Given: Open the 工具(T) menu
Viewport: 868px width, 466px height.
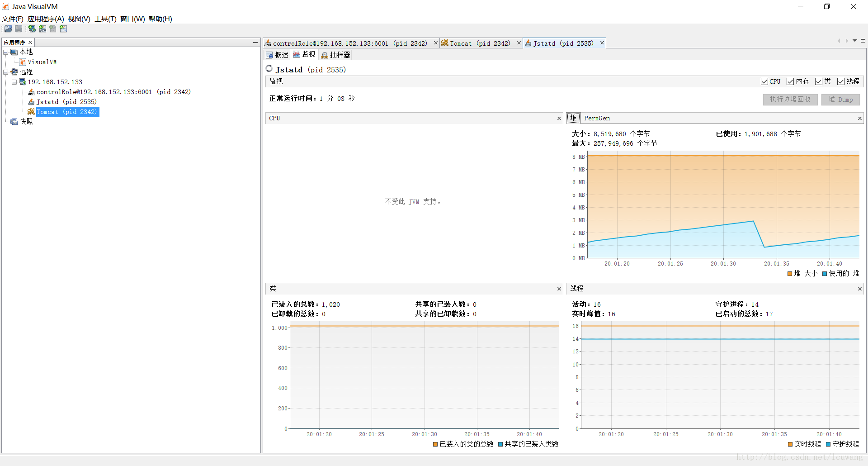Looking at the screenshot, I should (x=105, y=19).
